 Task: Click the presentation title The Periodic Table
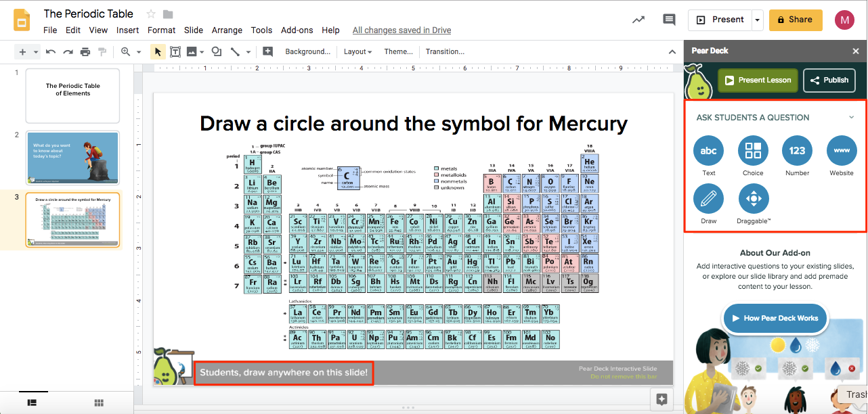pos(89,14)
